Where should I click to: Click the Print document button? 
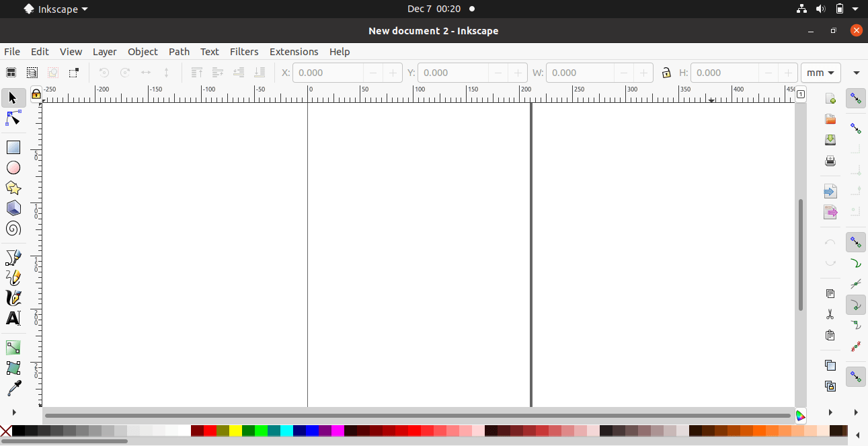[x=830, y=161]
